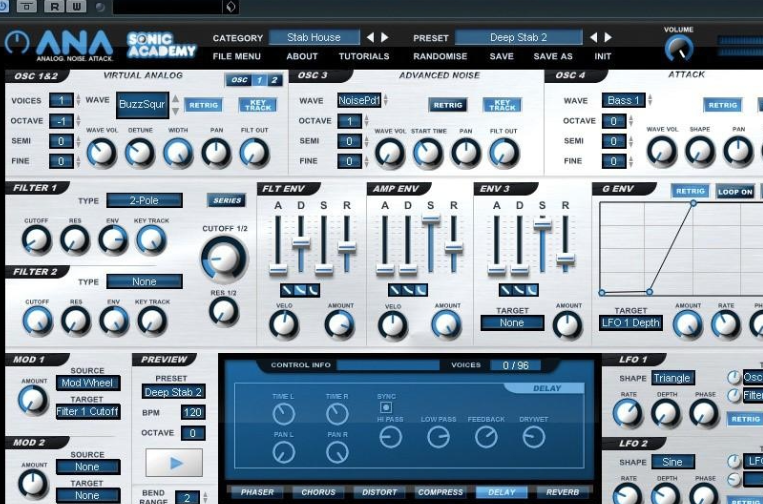Click the Filter 1 Res knob

75,239
